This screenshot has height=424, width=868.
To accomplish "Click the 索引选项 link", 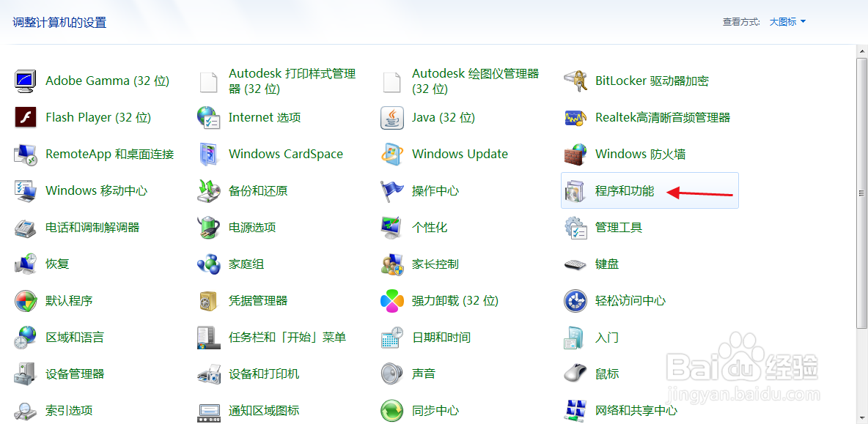I will [x=69, y=410].
